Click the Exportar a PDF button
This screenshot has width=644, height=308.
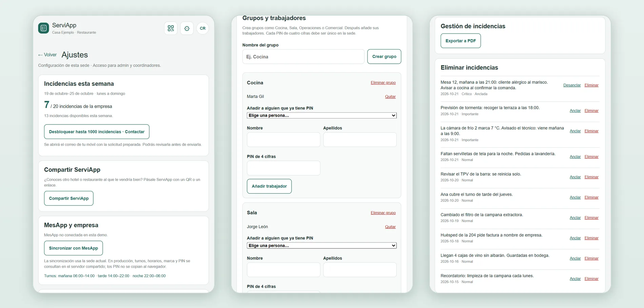click(461, 41)
